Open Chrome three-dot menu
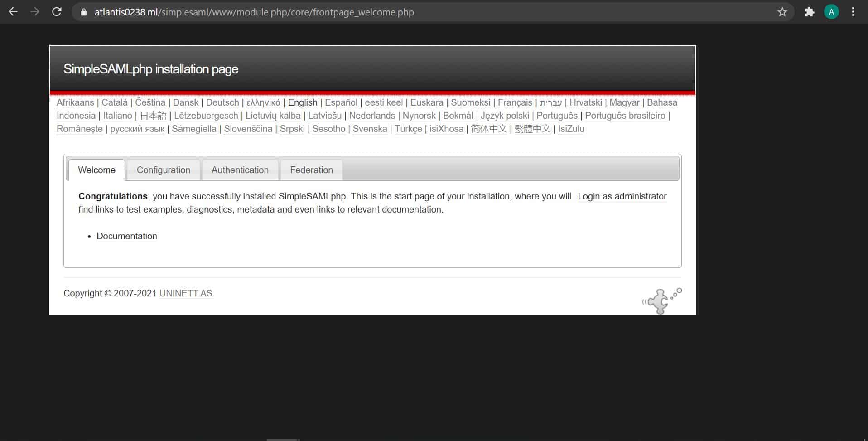The image size is (868, 441). pos(853,12)
